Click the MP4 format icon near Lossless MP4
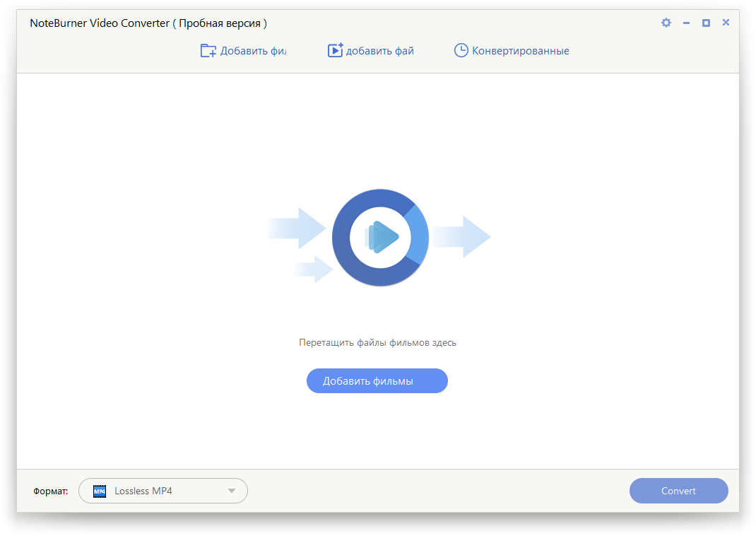Image resolution: width=756 pixels, height=536 pixels. click(x=99, y=491)
